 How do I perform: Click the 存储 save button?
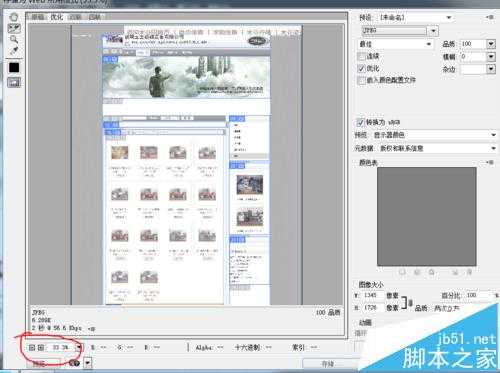coord(327,364)
